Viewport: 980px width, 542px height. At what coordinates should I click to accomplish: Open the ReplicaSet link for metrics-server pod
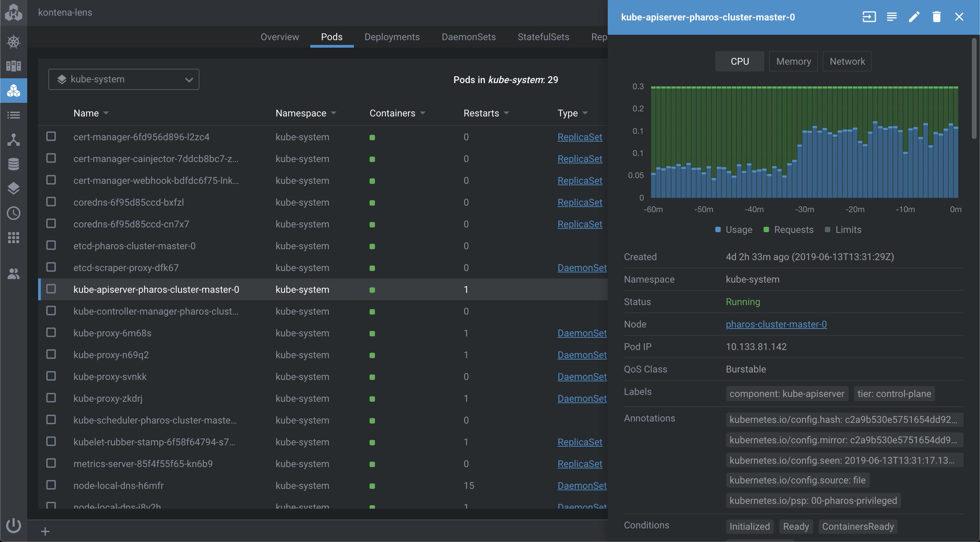[x=580, y=464]
